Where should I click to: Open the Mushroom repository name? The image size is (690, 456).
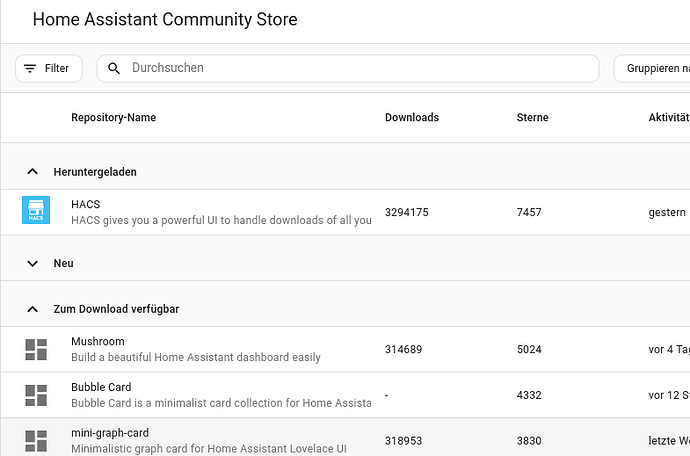(x=98, y=342)
